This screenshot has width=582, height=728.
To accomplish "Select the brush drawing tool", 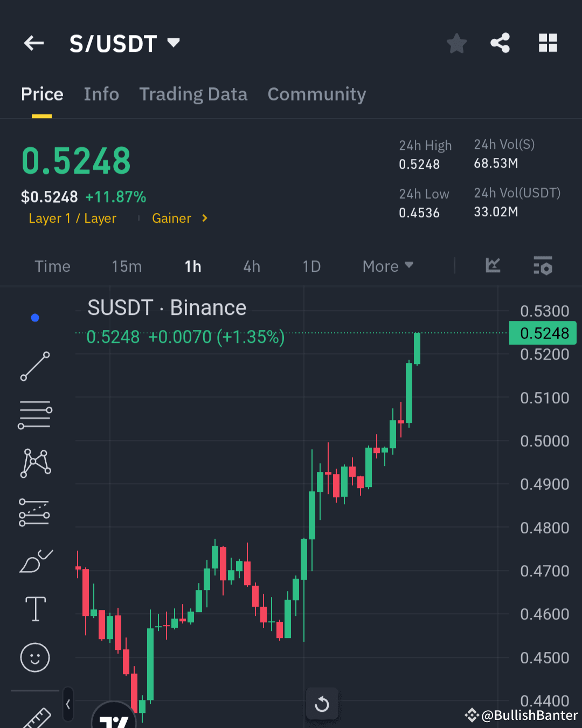I will pyautogui.click(x=35, y=561).
